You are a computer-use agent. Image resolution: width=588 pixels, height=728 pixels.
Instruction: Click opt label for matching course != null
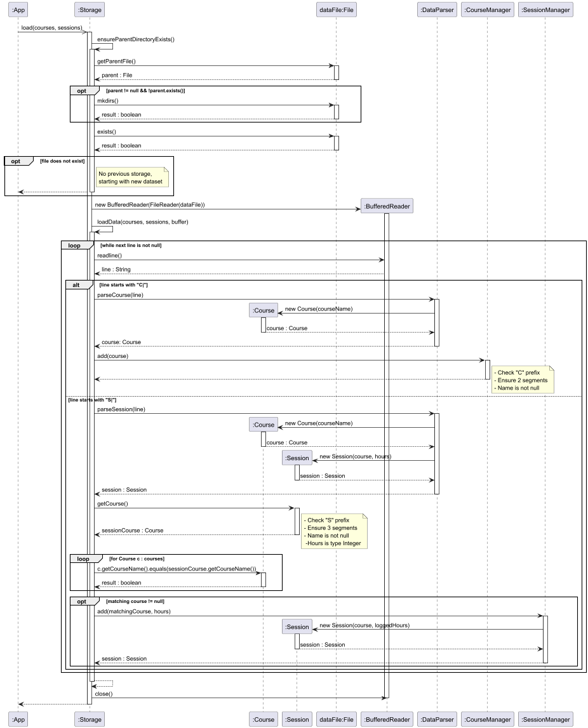point(82,600)
